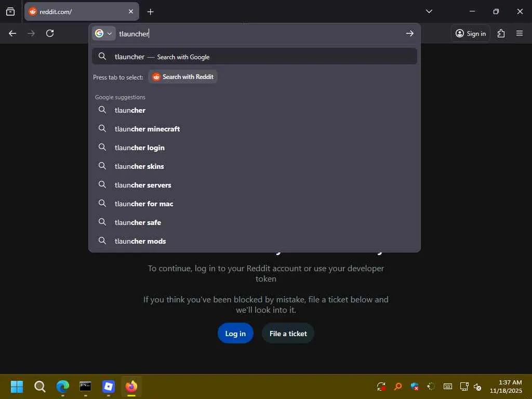Click Sign in to Firefox account
Image resolution: width=532 pixels, height=399 pixels.
(x=471, y=33)
